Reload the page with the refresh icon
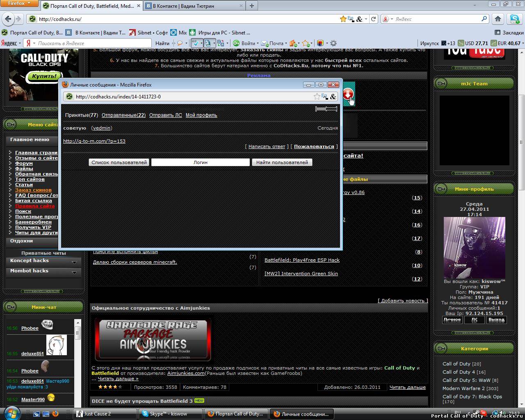 [373, 19]
